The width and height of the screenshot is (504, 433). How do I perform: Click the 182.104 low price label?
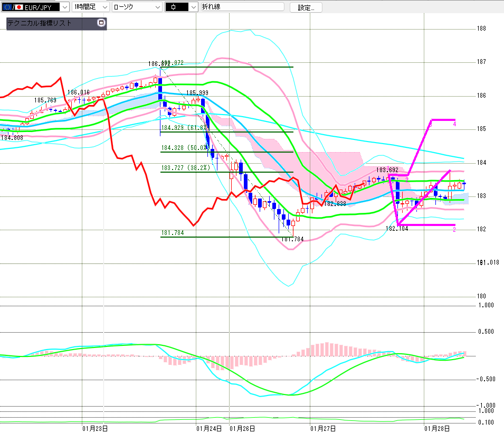coord(398,229)
